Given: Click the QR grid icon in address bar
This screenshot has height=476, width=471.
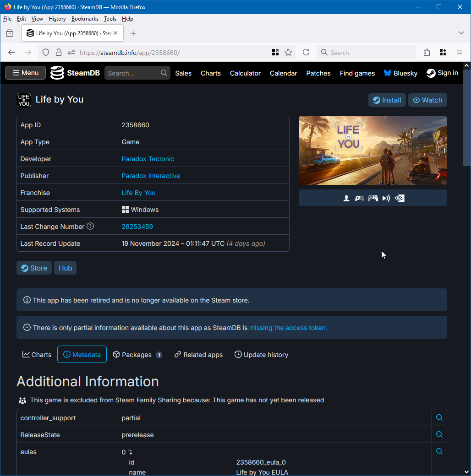Looking at the screenshot, I should point(275,53).
